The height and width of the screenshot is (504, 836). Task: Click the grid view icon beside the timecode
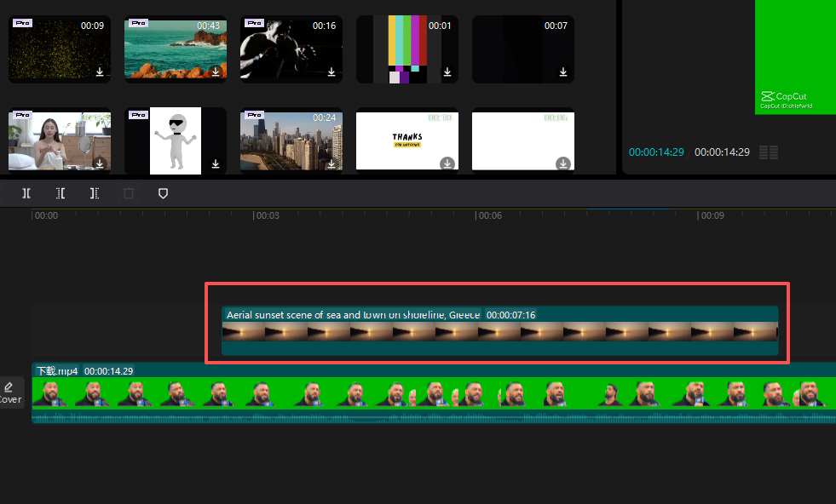[768, 152]
